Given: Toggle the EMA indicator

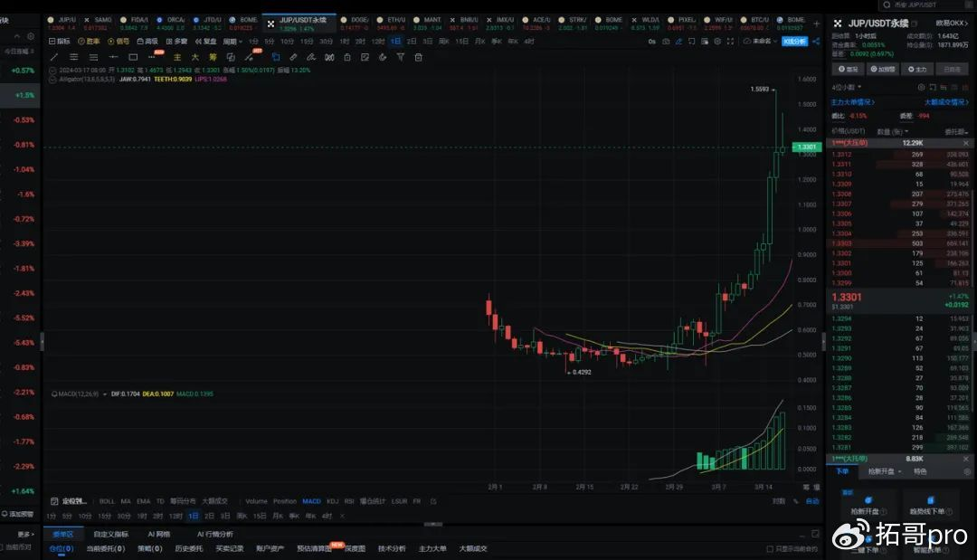Looking at the screenshot, I should [143, 501].
